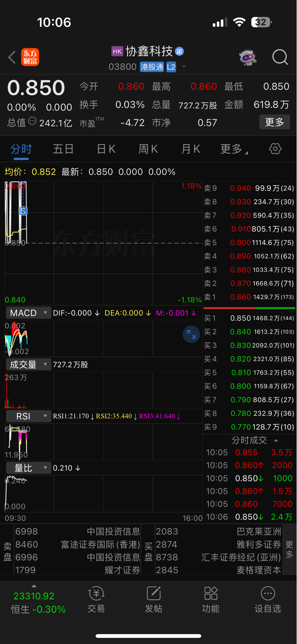Select the 买1 order row at 0.850
The width and height of the screenshot is (297, 644).
tap(249, 318)
